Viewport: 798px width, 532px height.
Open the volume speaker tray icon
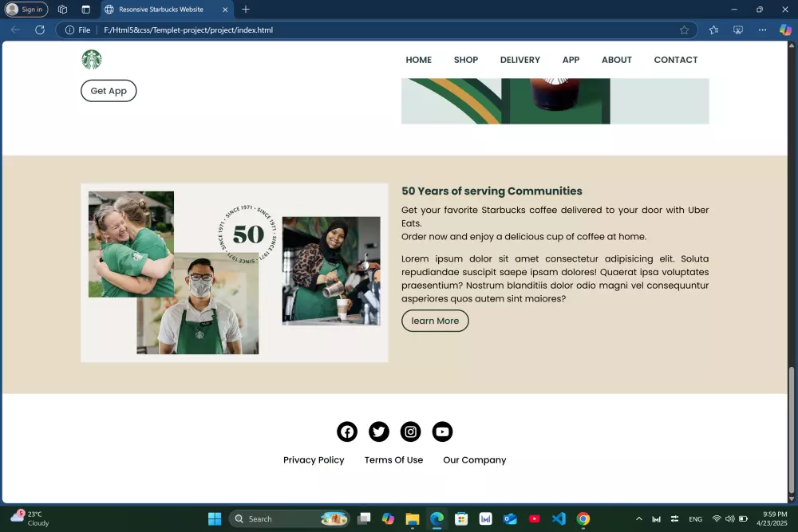730,518
